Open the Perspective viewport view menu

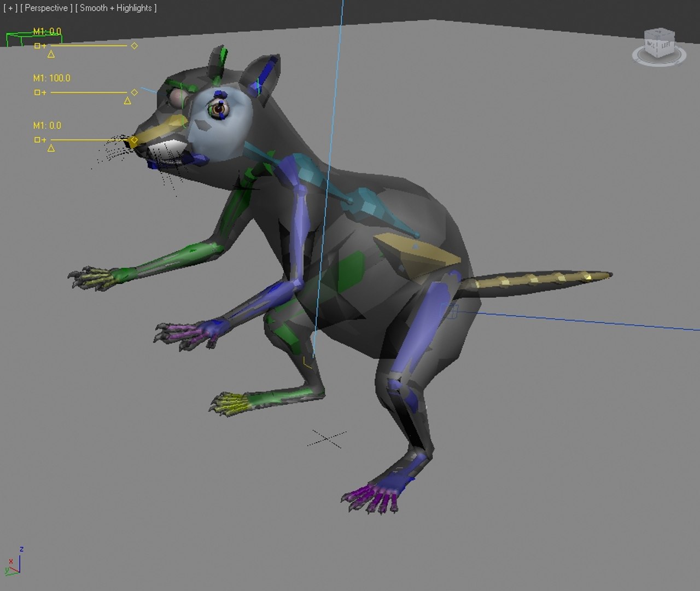[46, 8]
